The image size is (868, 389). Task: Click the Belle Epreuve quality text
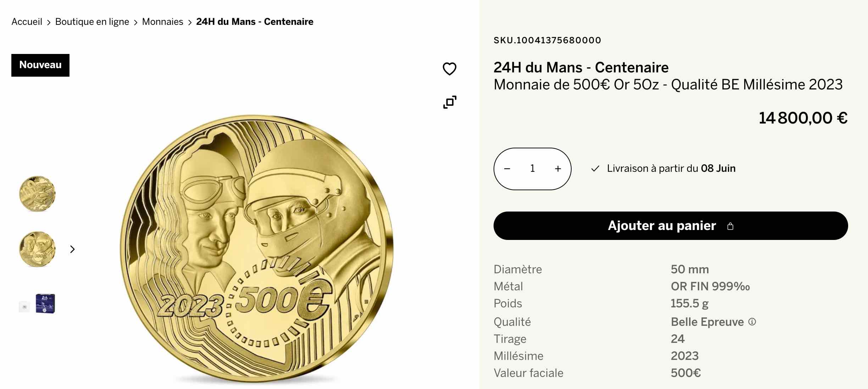tap(707, 322)
